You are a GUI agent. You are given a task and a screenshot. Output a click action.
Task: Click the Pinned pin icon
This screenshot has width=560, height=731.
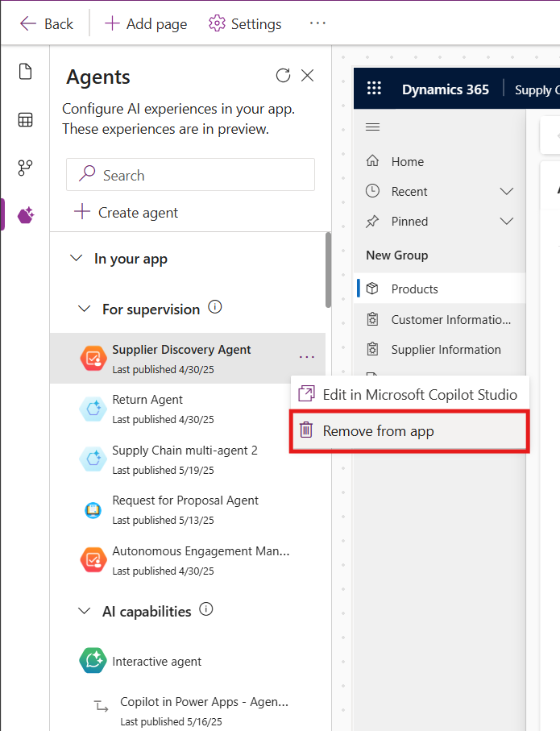click(372, 221)
